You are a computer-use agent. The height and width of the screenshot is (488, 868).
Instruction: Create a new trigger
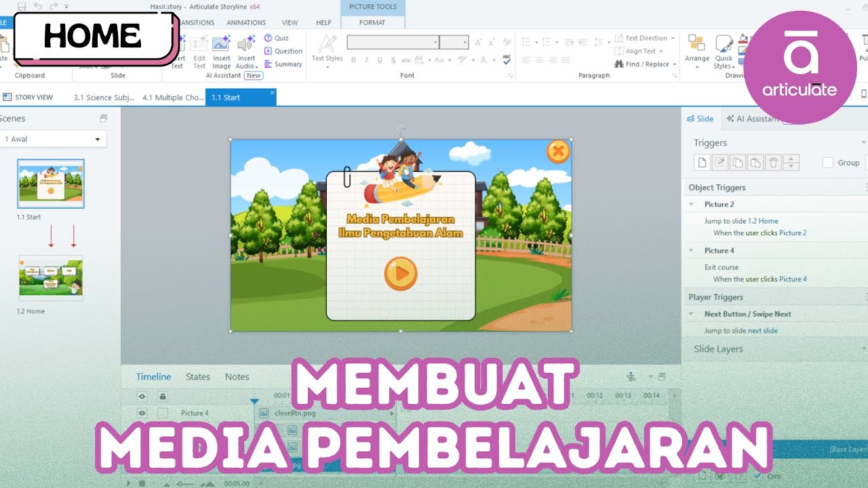[x=703, y=163]
